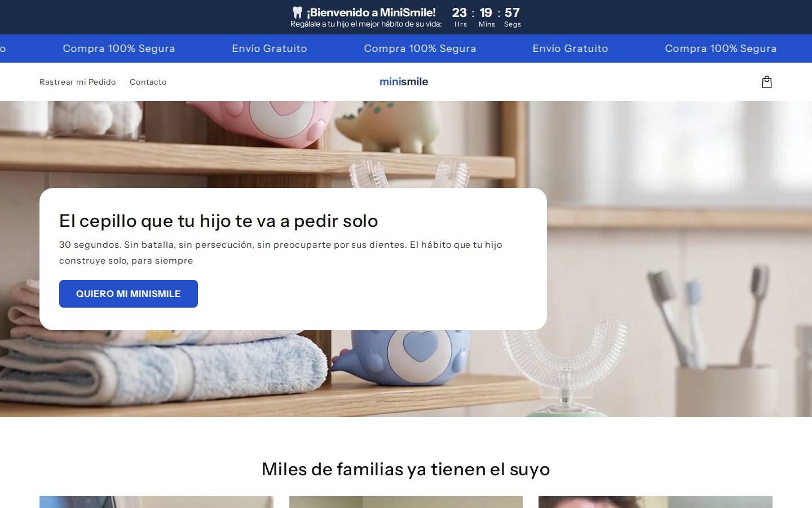812x508 pixels.
Task: Open the Contacto page
Action: coord(148,82)
